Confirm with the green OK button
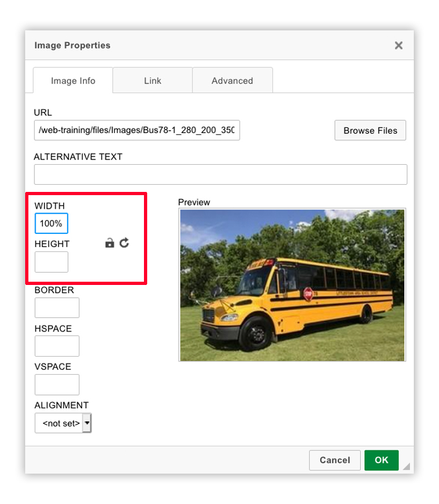This screenshot has width=439, height=504. [x=381, y=460]
